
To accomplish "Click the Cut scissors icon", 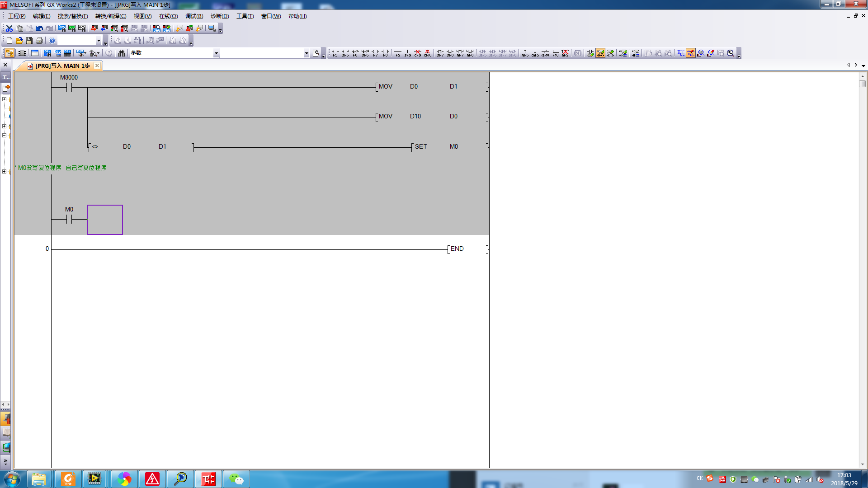I will coord(9,28).
